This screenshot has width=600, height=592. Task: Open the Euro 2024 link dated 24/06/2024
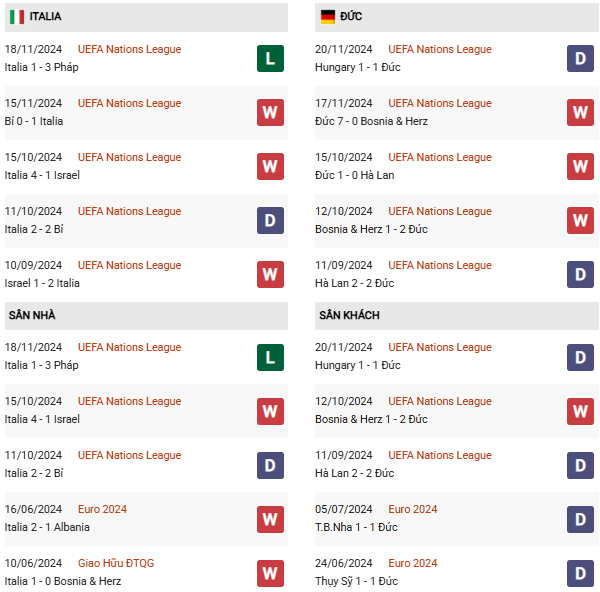click(412, 563)
